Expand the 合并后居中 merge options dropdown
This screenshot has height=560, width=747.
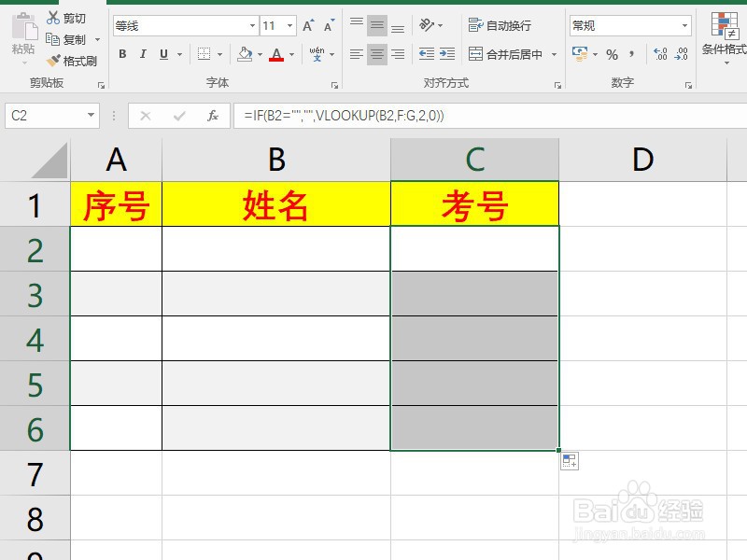(555, 53)
